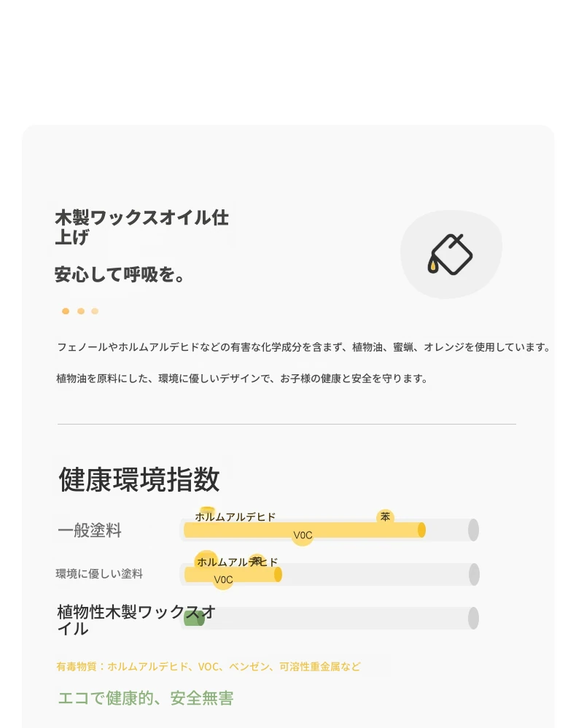The height and width of the screenshot is (728, 576).
Task: Click the 環境に優しい塗料 row label
Action: point(99,574)
